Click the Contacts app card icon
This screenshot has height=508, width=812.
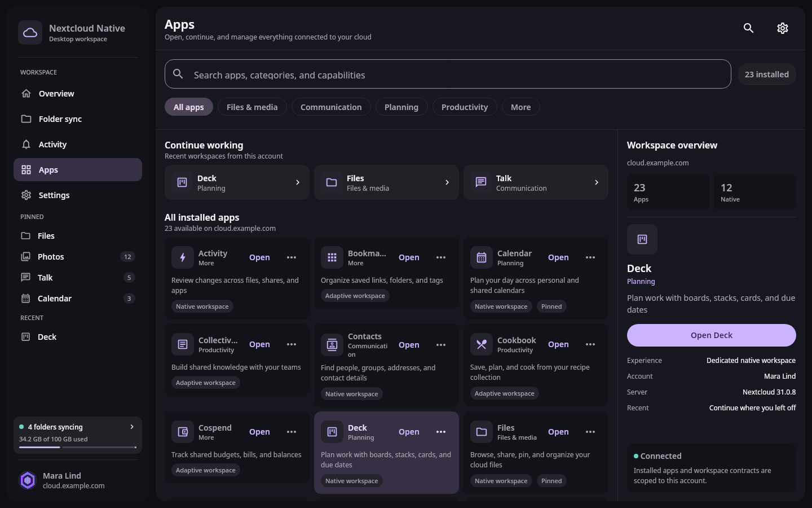tap(332, 345)
